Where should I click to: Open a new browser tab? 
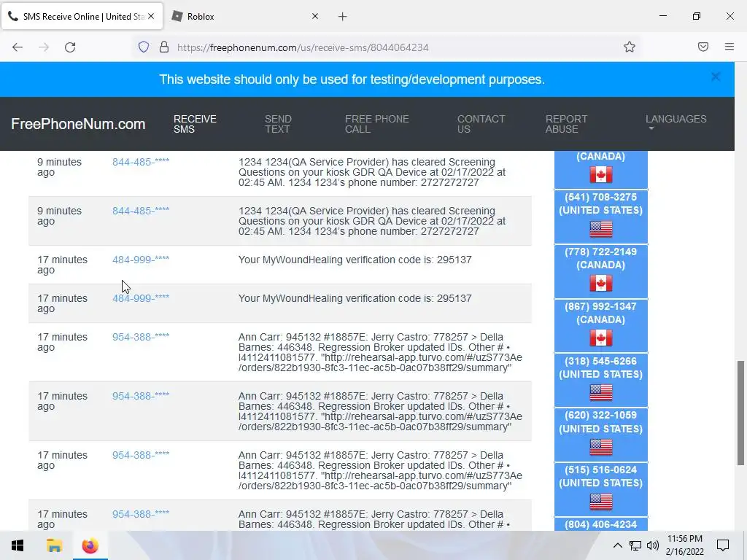(x=343, y=17)
